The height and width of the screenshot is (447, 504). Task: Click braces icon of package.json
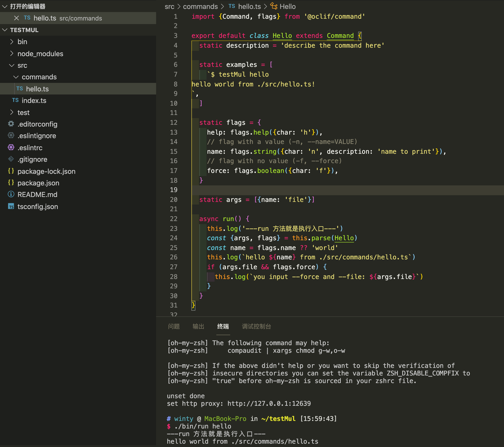pos(11,182)
